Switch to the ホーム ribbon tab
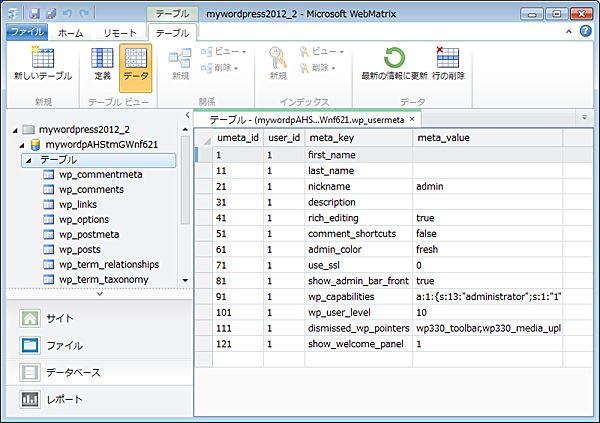 pyautogui.click(x=70, y=33)
